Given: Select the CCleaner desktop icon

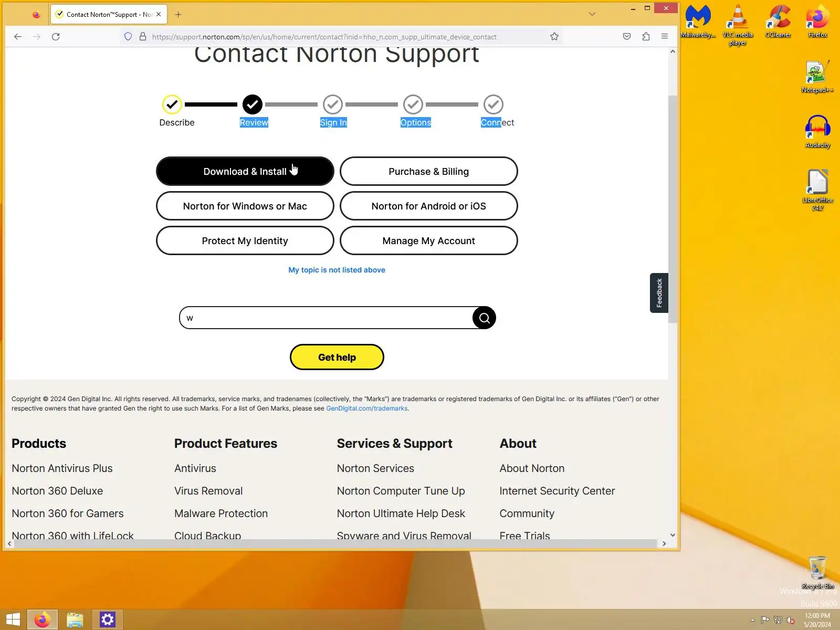Looking at the screenshot, I should coord(778,22).
